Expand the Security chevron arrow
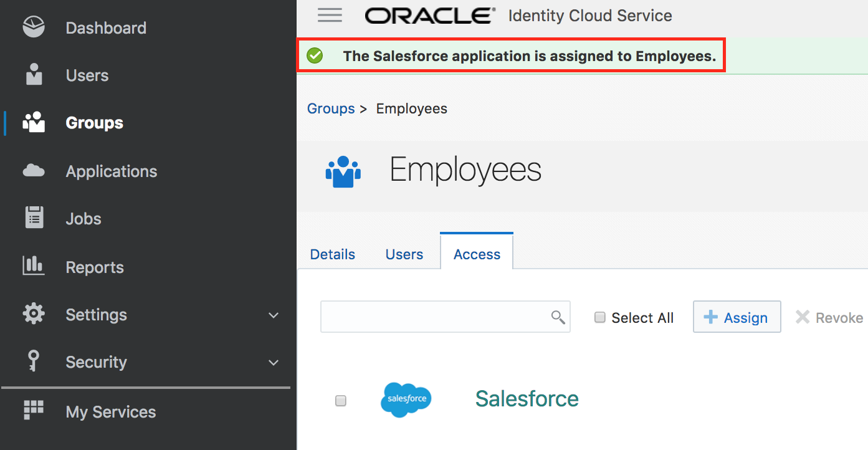 (x=273, y=363)
